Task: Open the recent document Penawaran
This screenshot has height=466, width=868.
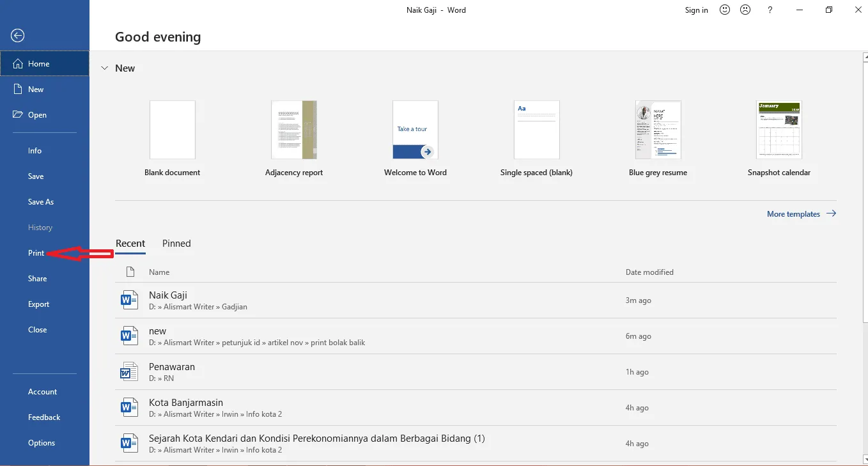Action: coord(476,372)
